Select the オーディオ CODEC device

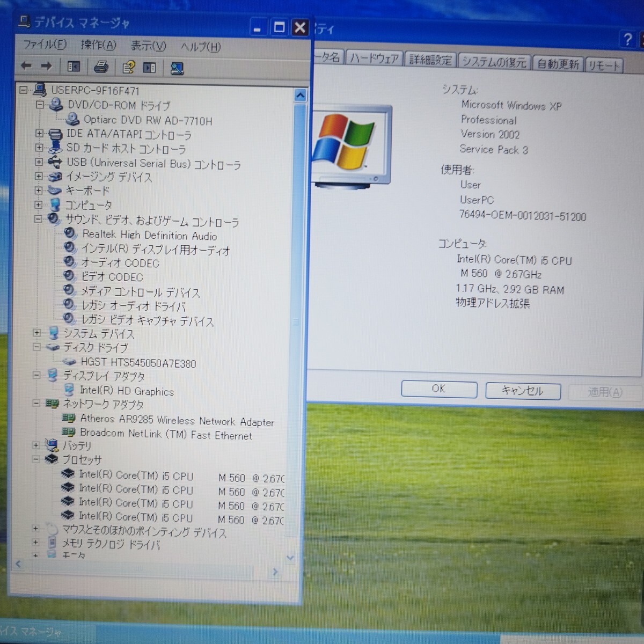point(120,263)
